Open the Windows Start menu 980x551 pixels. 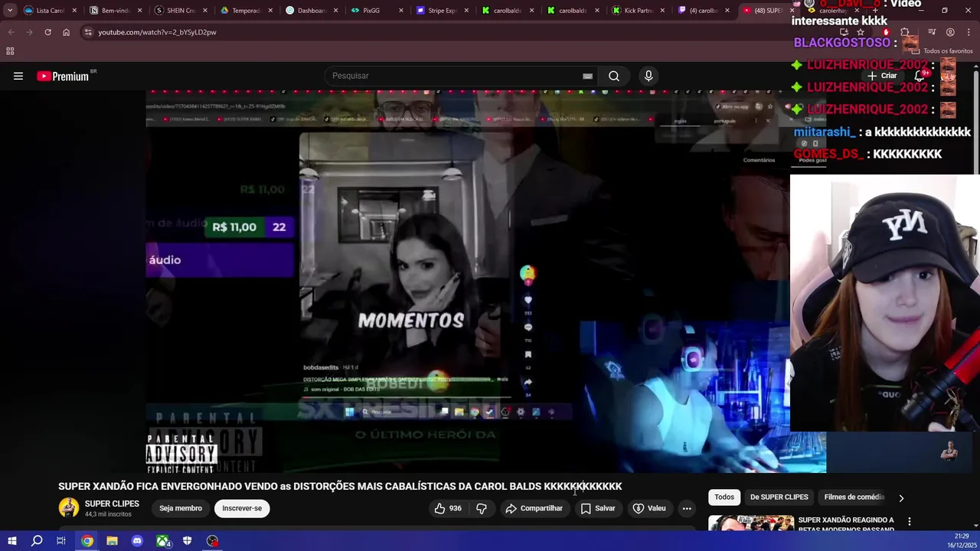tap(11, 541)
